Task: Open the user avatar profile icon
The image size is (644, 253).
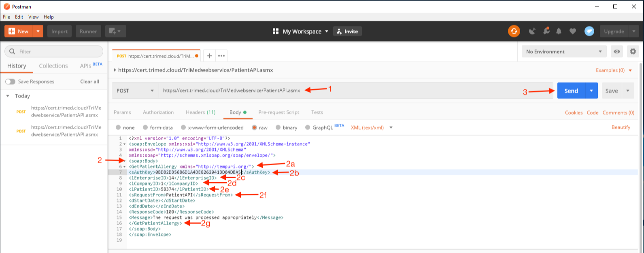Action: click(x=589, y=31)
